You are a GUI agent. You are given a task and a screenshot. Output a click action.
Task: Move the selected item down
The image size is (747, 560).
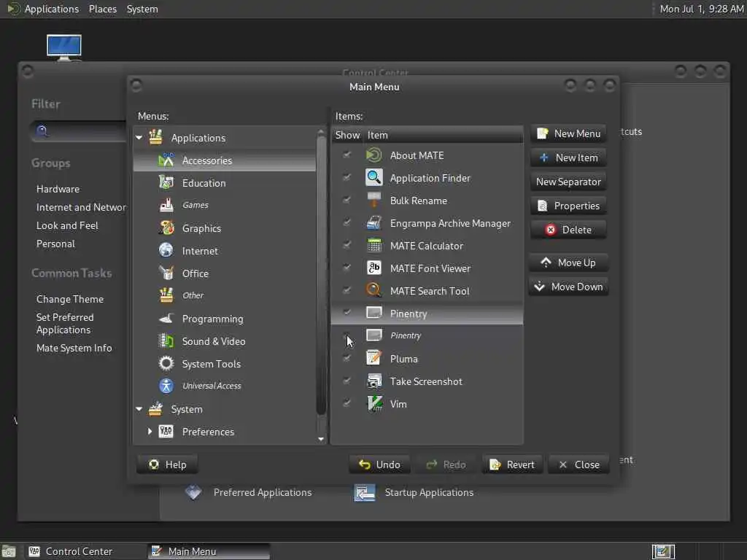[568, 287]
